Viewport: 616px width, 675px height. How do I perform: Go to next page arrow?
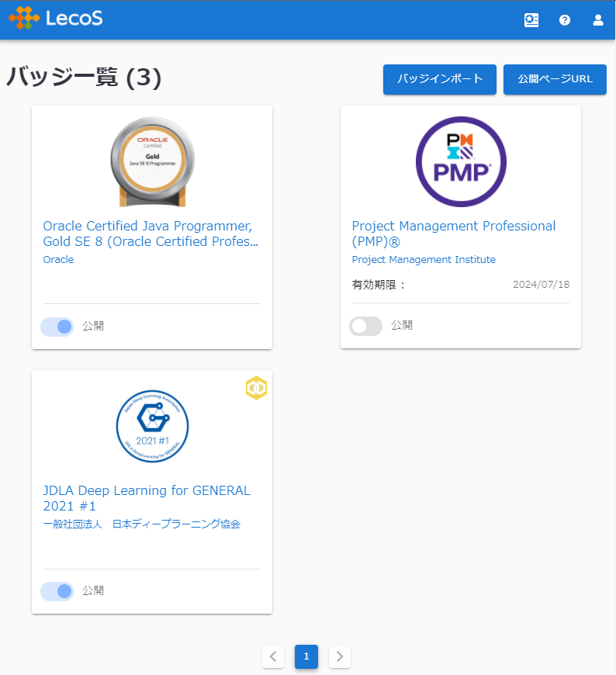[x=340, y=656]
